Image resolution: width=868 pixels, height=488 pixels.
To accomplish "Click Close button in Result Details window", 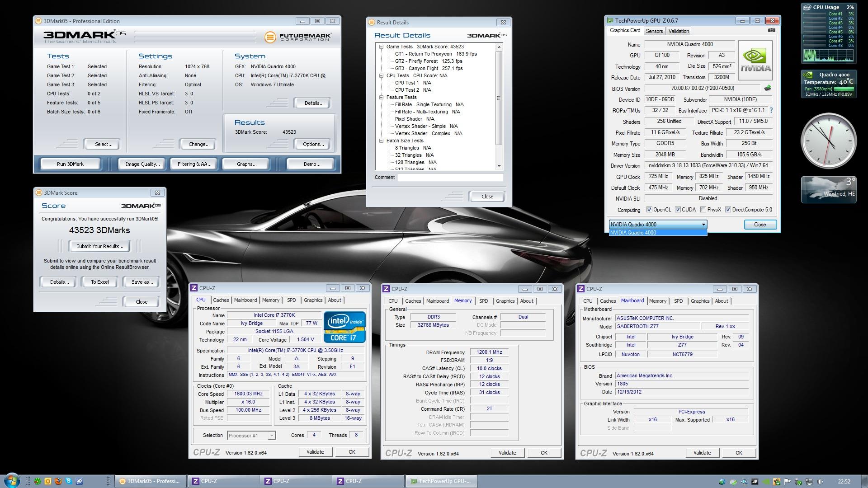I will 487,197.
